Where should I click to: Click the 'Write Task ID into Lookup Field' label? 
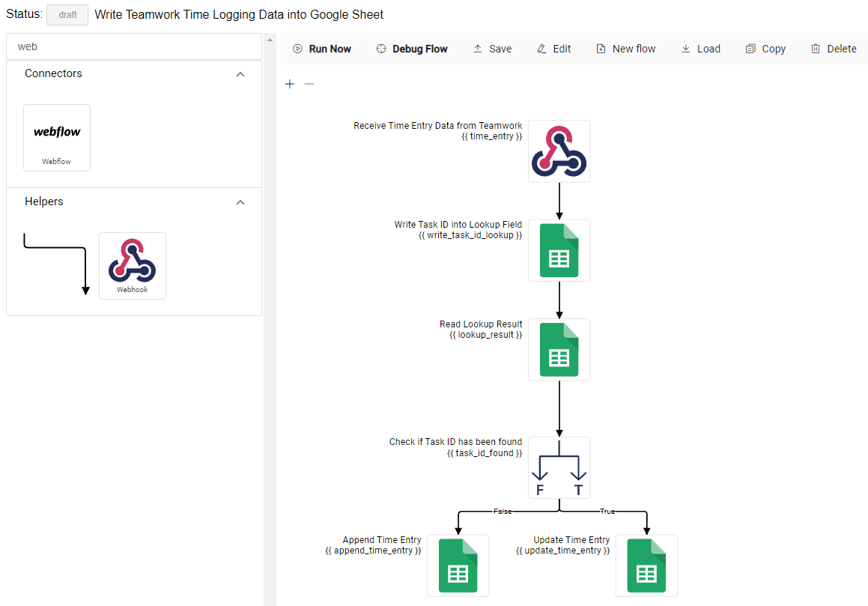458,224
